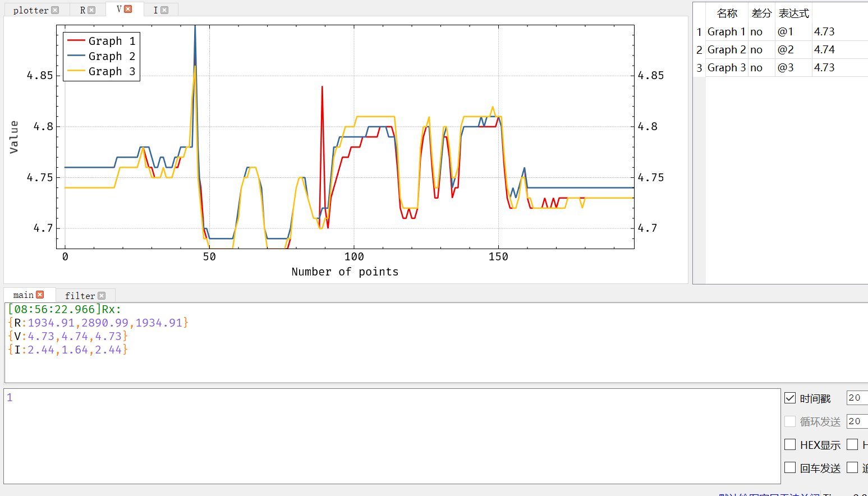Close the main text tab
The image size is (868, 496).
point(40,295)
